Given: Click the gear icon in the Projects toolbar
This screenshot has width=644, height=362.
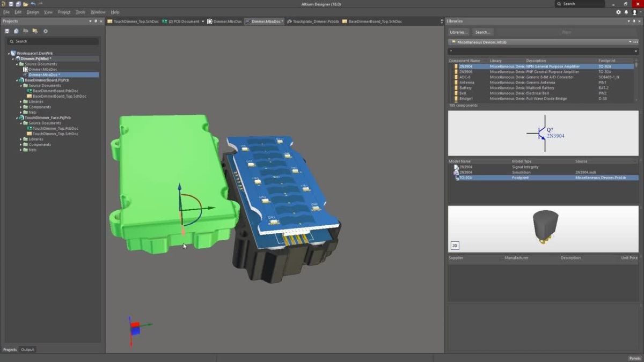Looking at the screenshot, I should 46,31.
